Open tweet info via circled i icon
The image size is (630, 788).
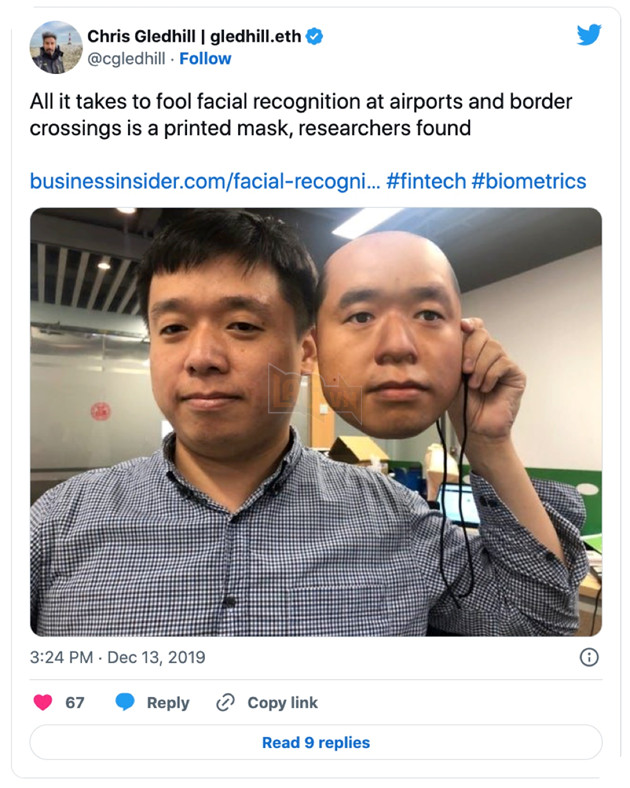pyautogui.click(x=589, y=657)
